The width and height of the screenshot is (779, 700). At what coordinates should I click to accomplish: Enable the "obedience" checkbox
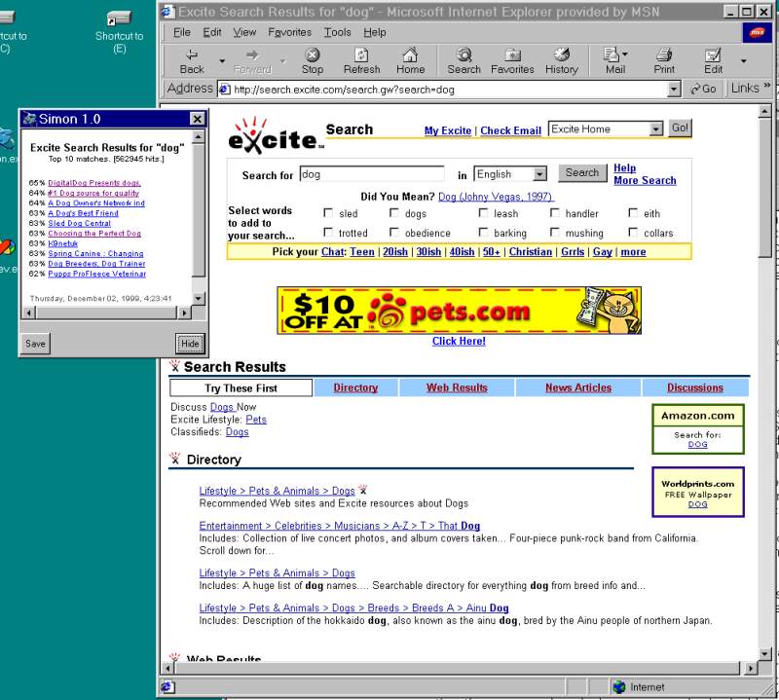[x=394, y=233]
